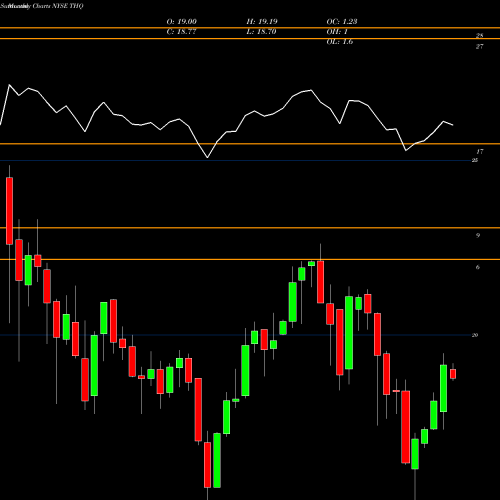Click the "OC: 1.23" reading
500x500 pixels.
pos(342,22)
